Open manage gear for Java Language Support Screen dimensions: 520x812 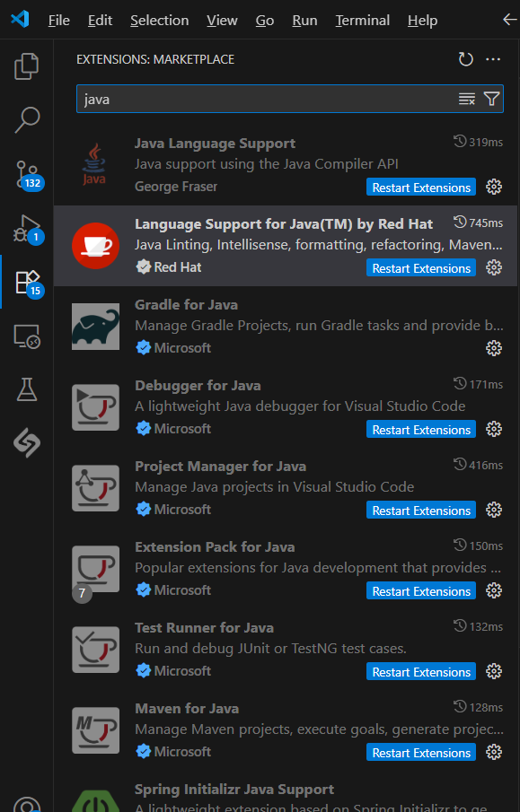click(x=494, y=187)
